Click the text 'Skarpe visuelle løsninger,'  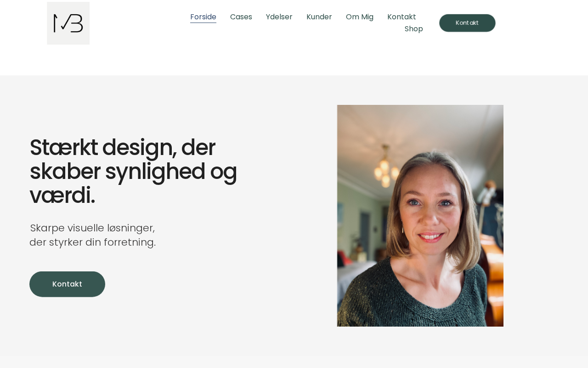coord(92,228)
